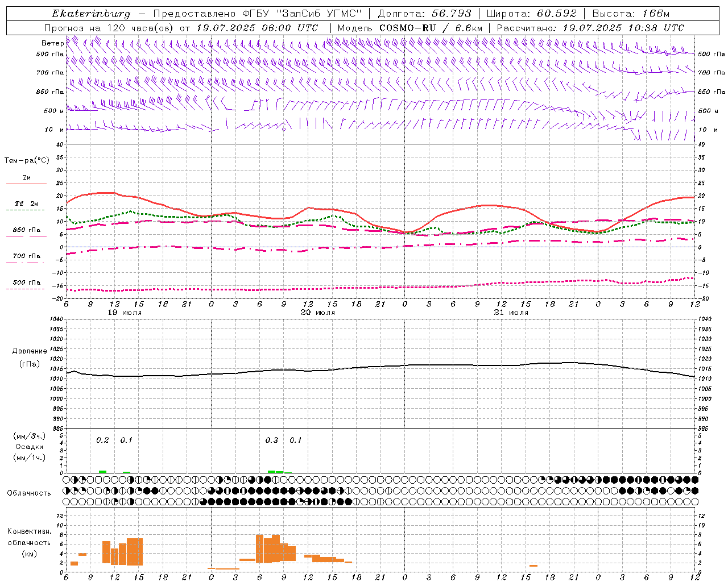Click the "0.3" precipitation value
This screenshot has height=582, width=728.
pyautogui.click(x=272, y=440)
